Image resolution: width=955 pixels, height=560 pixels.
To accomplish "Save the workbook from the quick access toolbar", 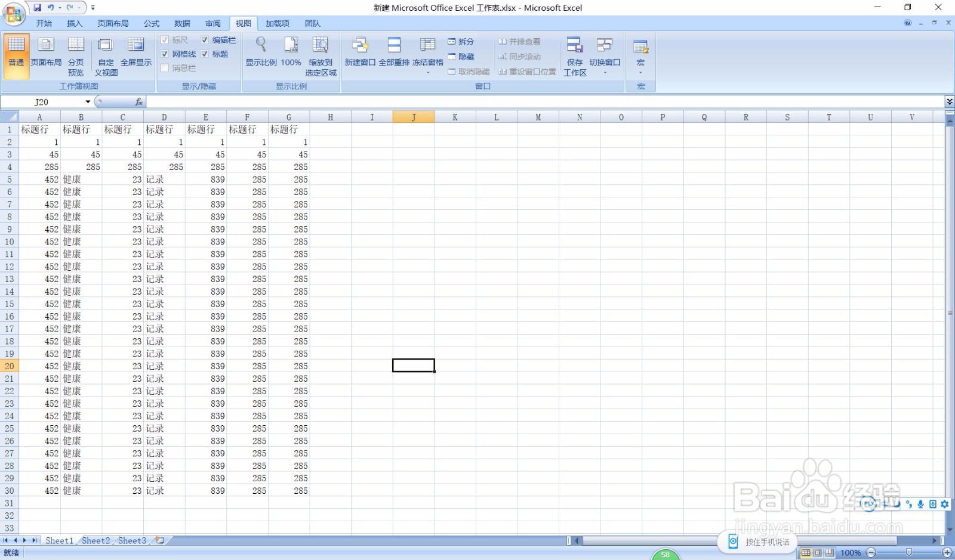I will coord(38,8).
